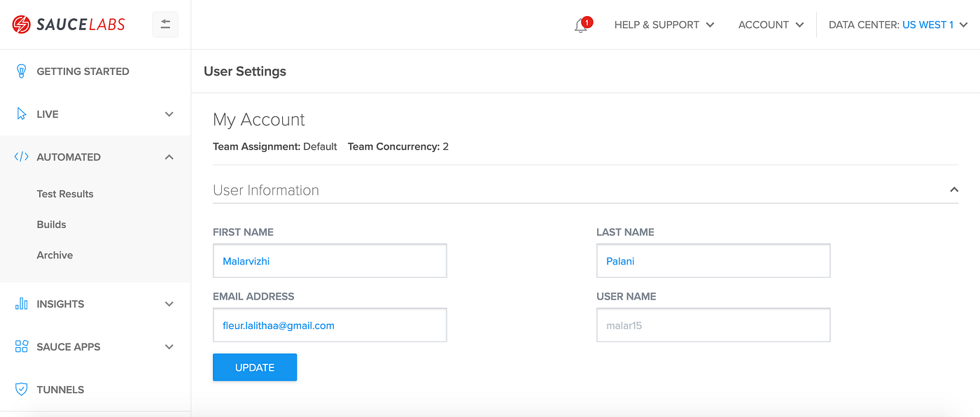Open the Archive page

tap(55, 255)
